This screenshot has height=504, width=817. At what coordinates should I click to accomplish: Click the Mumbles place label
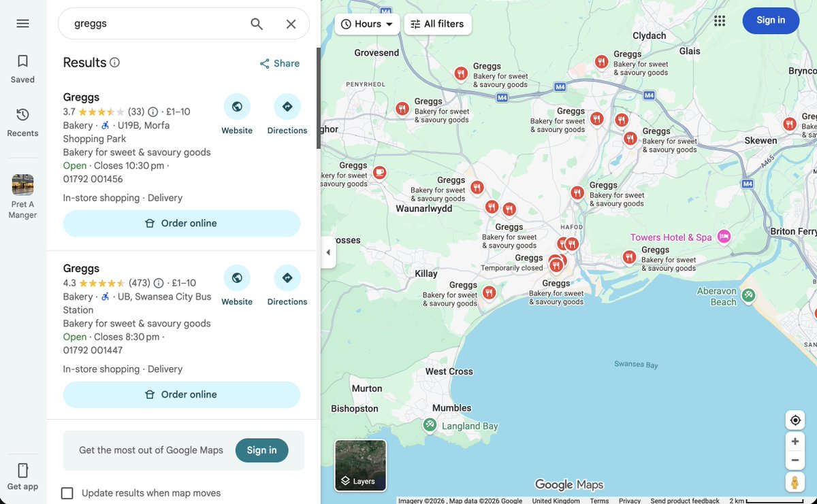452,408
